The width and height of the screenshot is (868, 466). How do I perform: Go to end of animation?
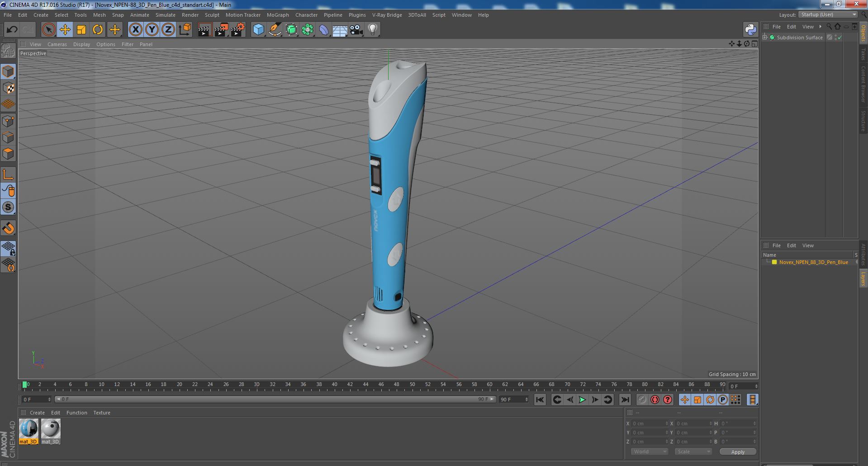[x=625, y=400]
